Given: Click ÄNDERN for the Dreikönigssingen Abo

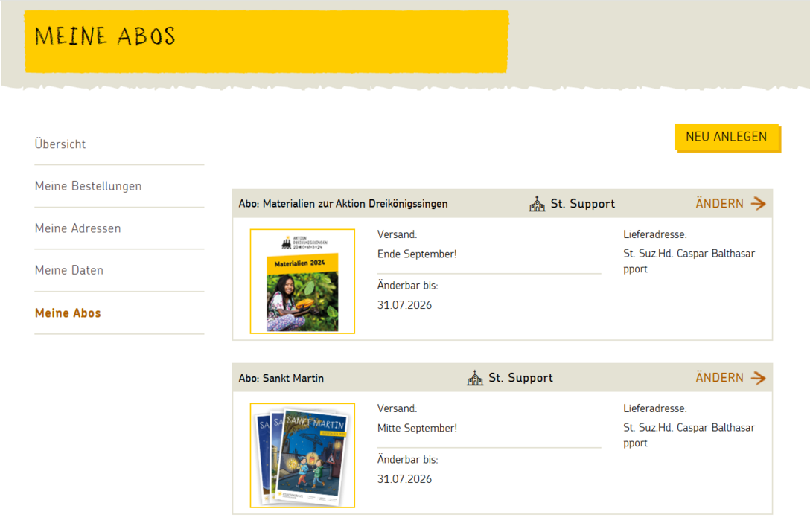Looking at the screenshot, I should (720, 204).
